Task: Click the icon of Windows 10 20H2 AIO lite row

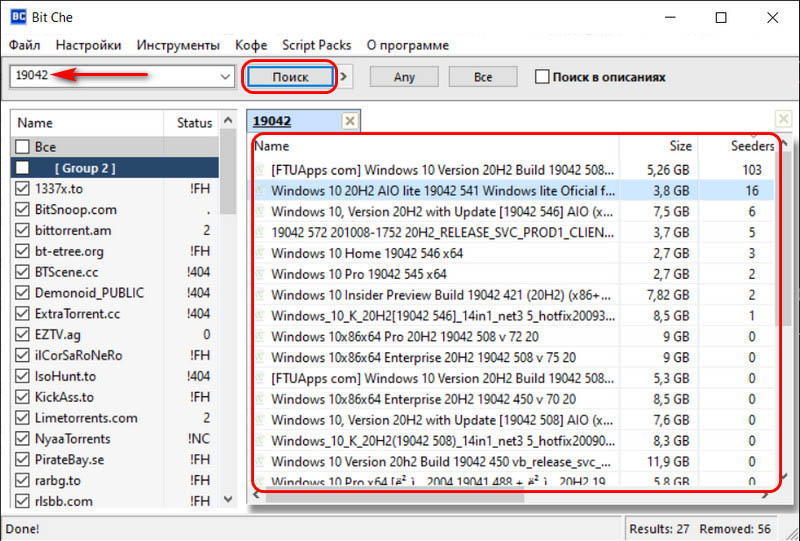Action: coord(260,191)
